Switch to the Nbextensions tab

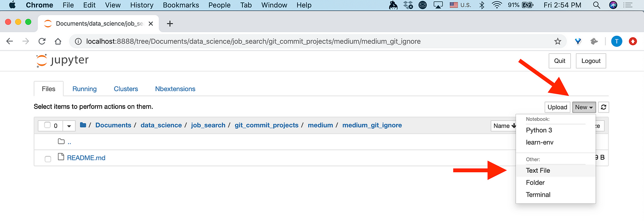[x=175, y=89]
